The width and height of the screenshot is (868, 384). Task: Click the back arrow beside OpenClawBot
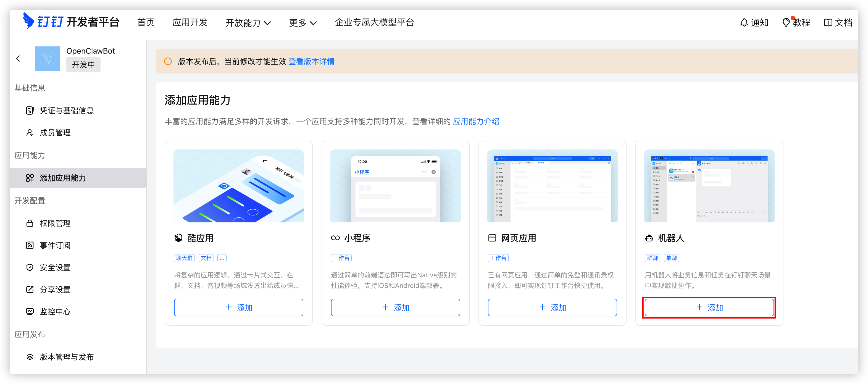click(18, 59)
